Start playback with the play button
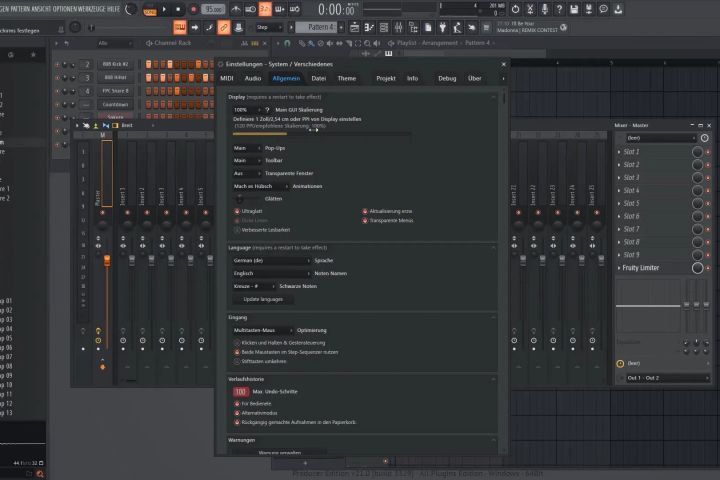 coord(164,9)
